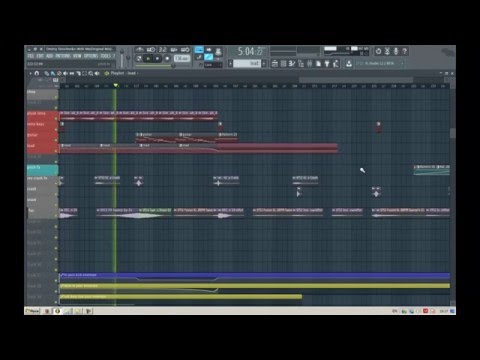The height and width of the screenshot is (360, 480).
Task: Open the Windows Start button
Action: (32, 311)
